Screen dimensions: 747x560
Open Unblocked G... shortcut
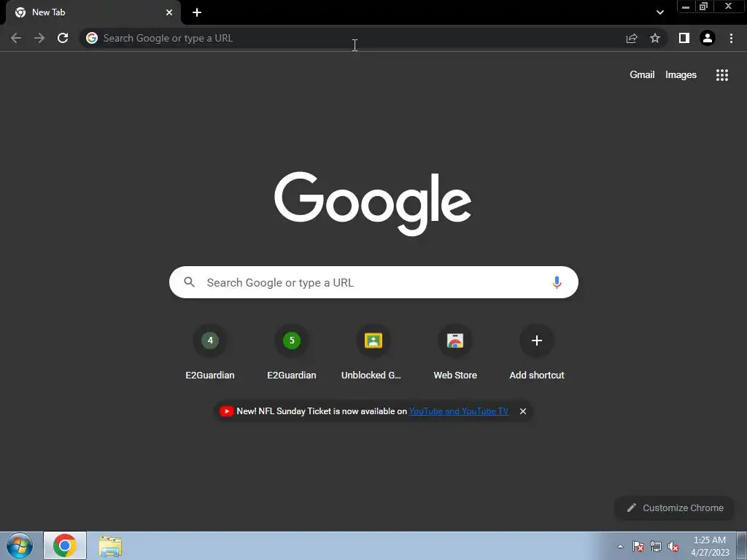point(373,351)
